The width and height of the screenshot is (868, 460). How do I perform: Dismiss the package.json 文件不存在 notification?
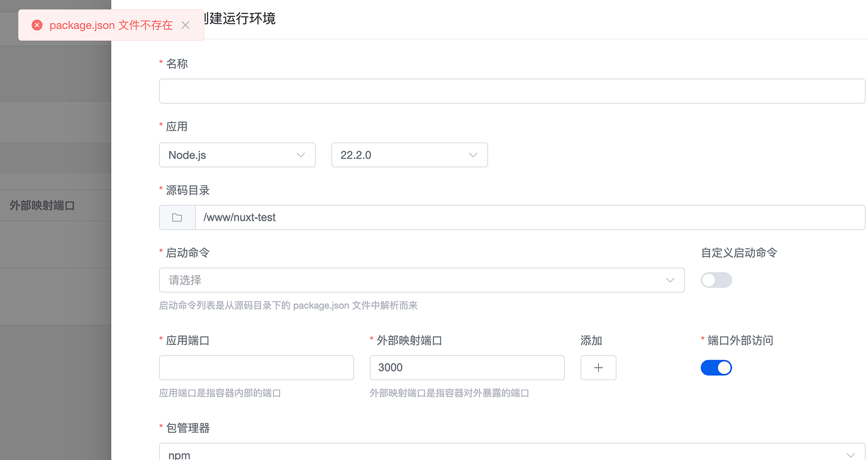point(186,25)
